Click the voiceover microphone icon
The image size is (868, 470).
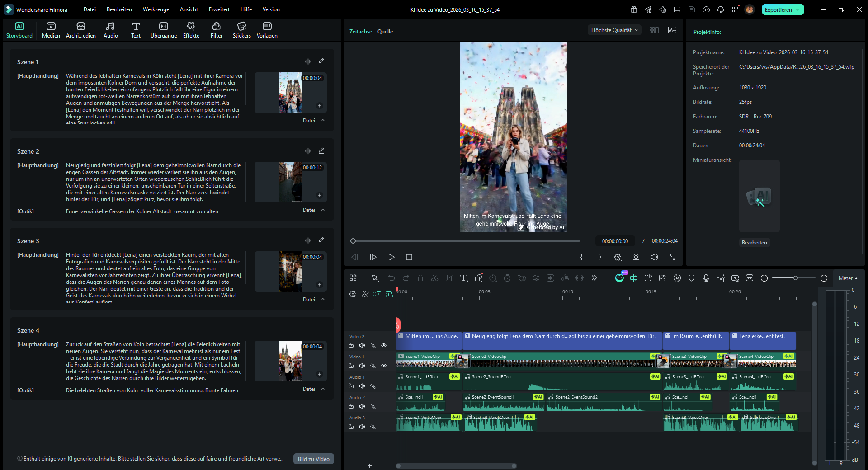click(x=706, y=278)
